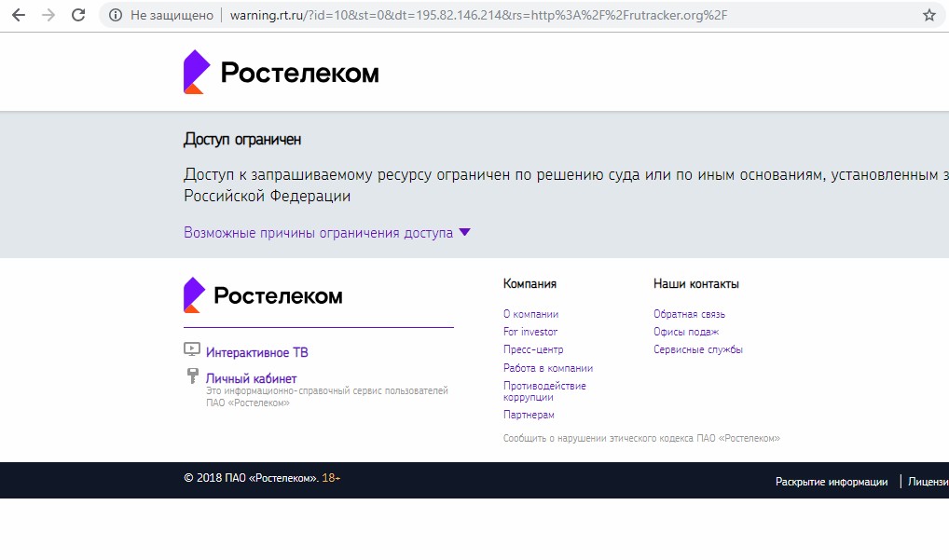Image resolution: width=949 pixels, height=560 pixels.
Task: Click the Это информационно-справочный сервис description text
Action: [x=327, y=397]
